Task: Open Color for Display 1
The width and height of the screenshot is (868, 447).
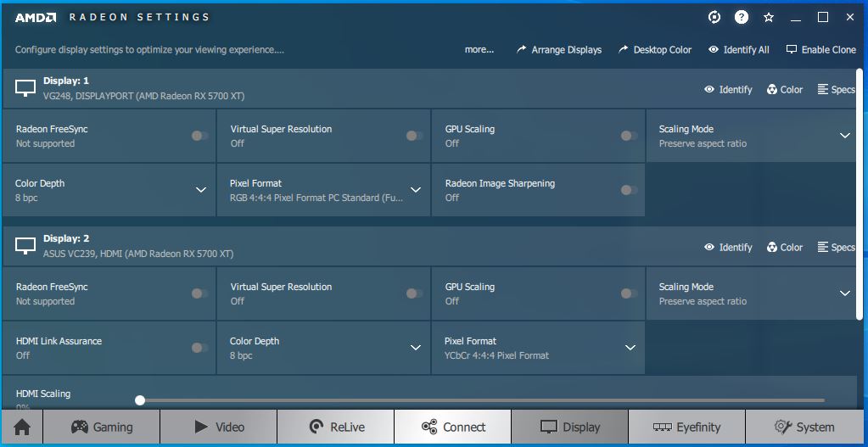Action: click(x=784, y=90)
